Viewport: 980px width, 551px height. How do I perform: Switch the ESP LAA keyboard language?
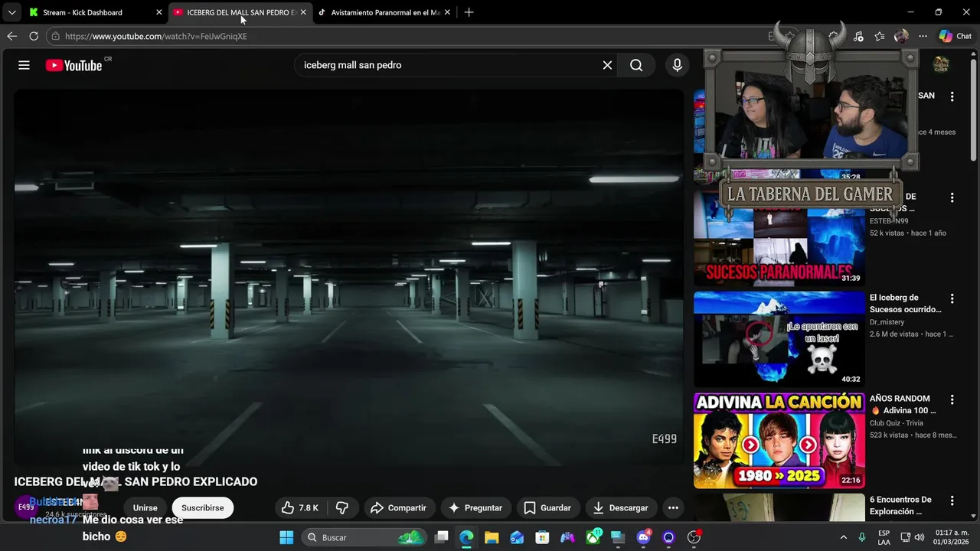click(884, 537)
